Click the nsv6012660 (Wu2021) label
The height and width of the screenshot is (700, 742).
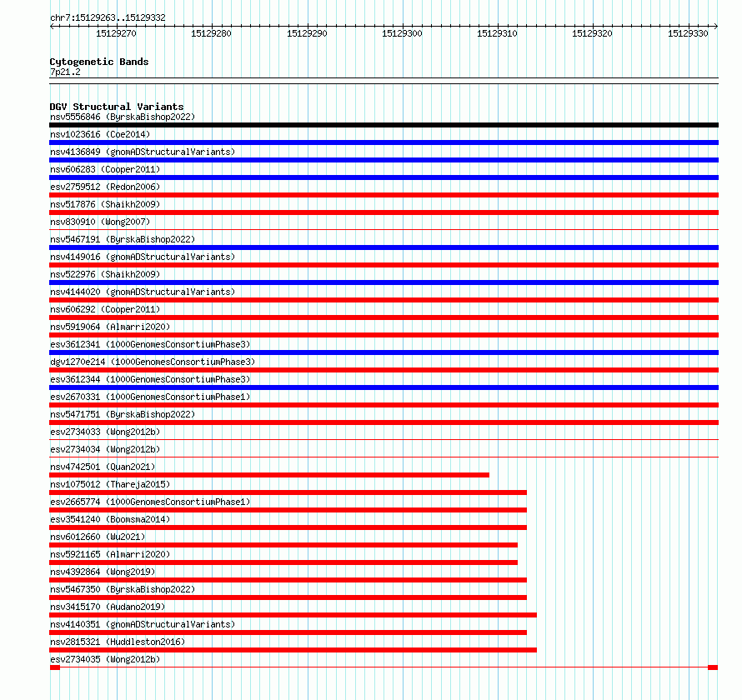click(98, 537)
